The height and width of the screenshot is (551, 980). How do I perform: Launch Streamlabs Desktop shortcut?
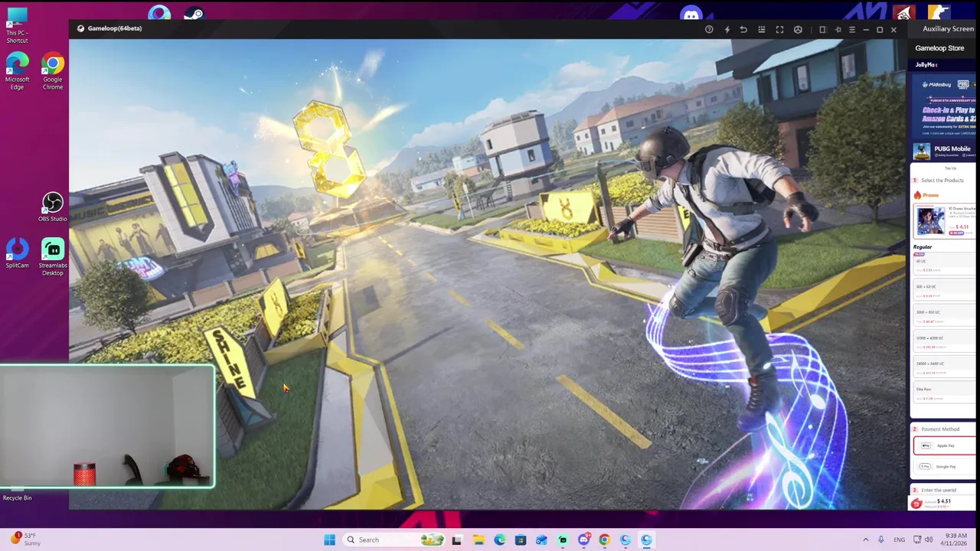[53, 258]
